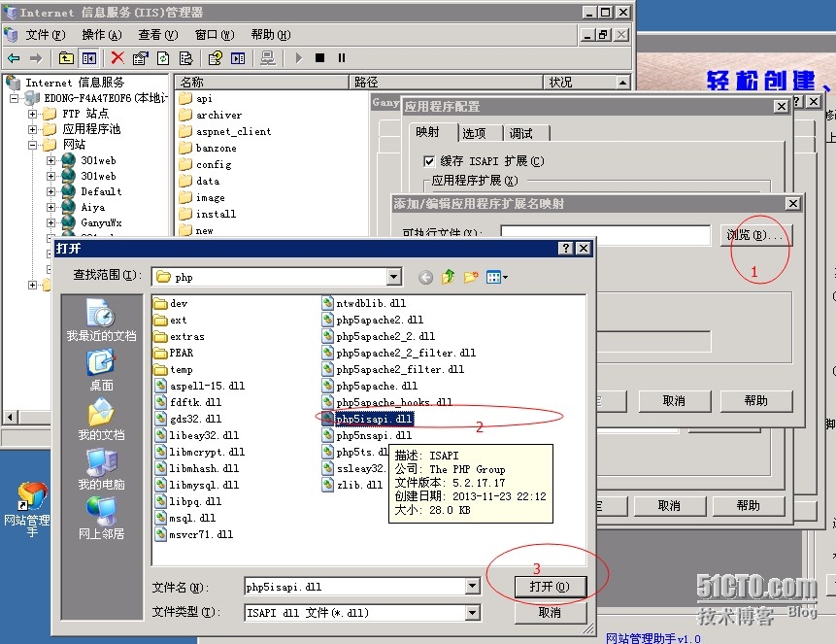Switch to the 选项 tab

point(475,133)
